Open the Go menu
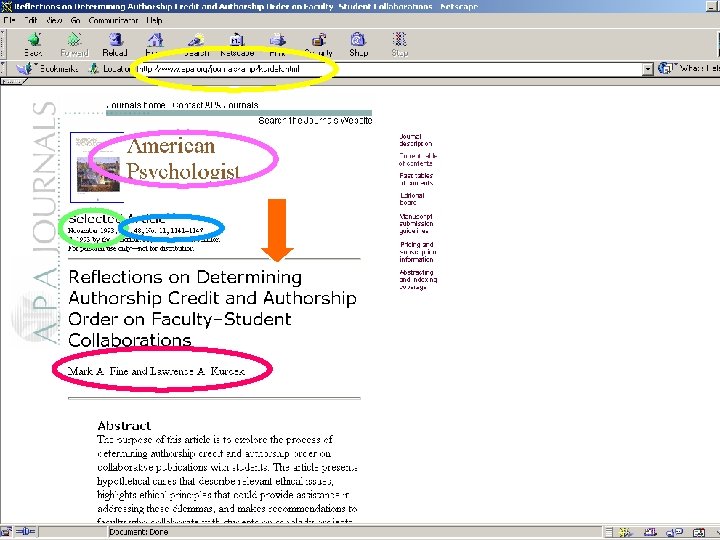Viewport: 720px width, 540px height. (x=76, y=20)
